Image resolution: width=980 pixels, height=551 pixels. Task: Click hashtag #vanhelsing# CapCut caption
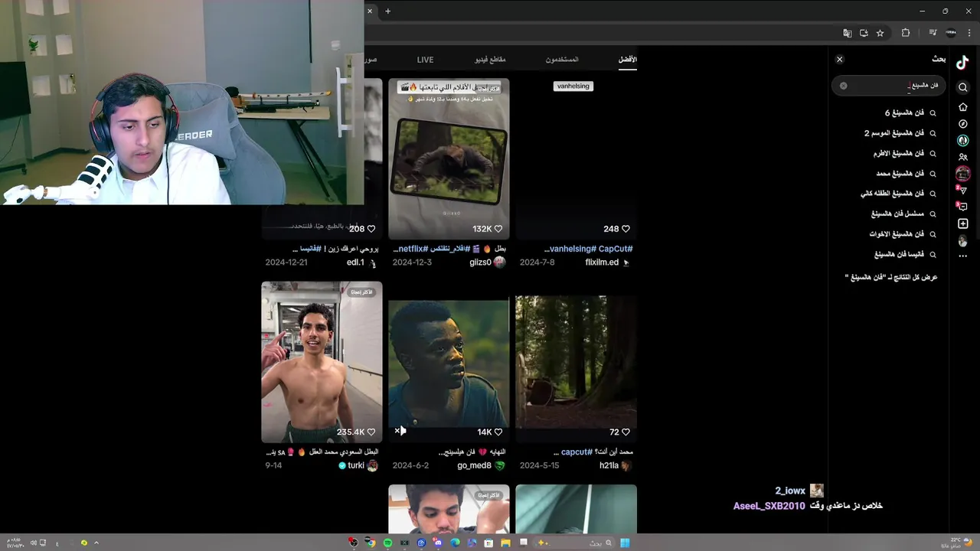(588, 249)
